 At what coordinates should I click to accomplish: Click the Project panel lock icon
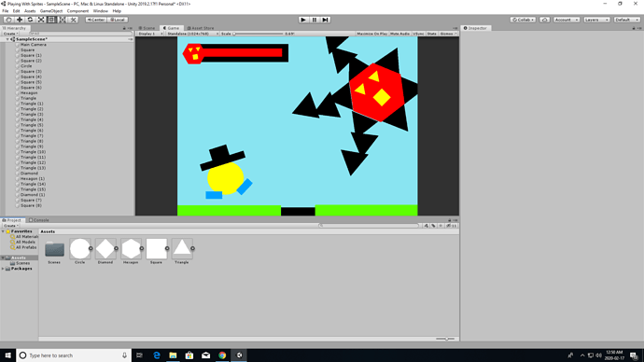point(449,220)
